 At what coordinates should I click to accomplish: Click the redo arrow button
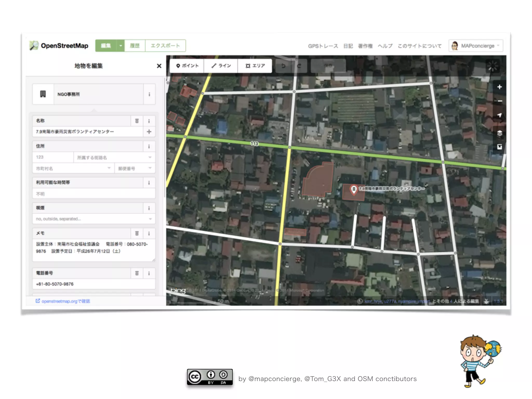[299, 66]
